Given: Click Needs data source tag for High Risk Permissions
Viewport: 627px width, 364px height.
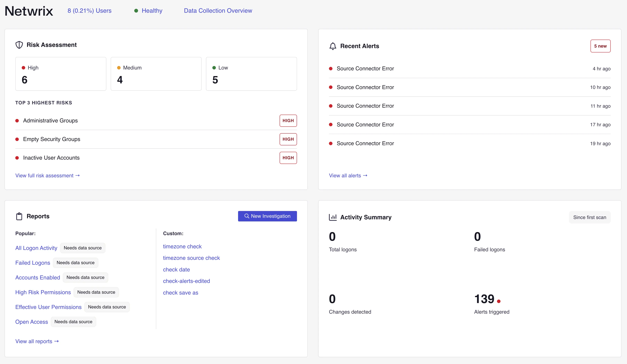Looking at the screenshot, I should [x=96, y=292].
